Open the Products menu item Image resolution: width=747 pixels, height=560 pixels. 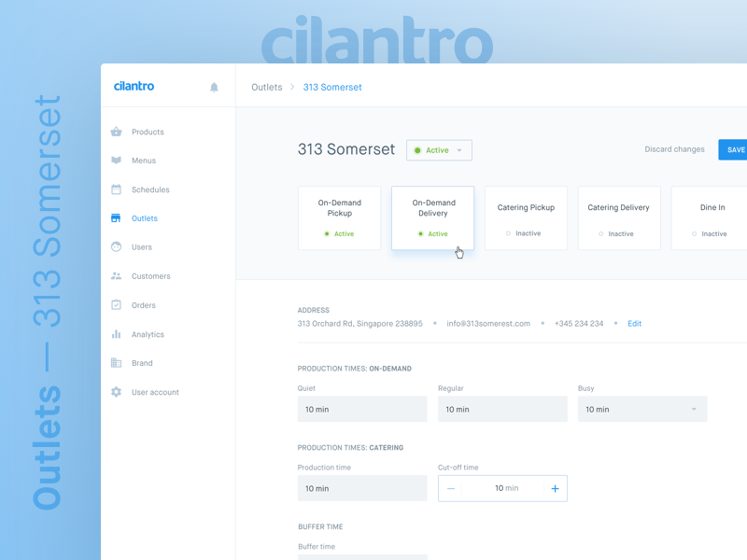click(x=148, y=132)
